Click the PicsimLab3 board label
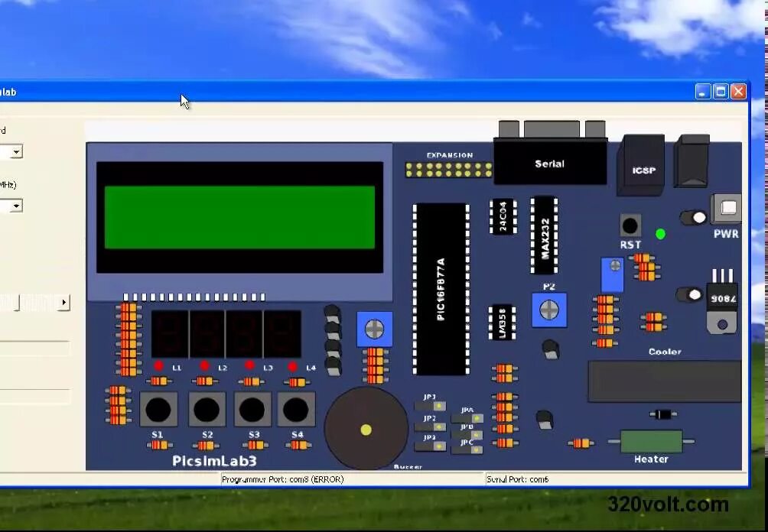Viewport: 768px width, 532px height. (x=214, y=461)
